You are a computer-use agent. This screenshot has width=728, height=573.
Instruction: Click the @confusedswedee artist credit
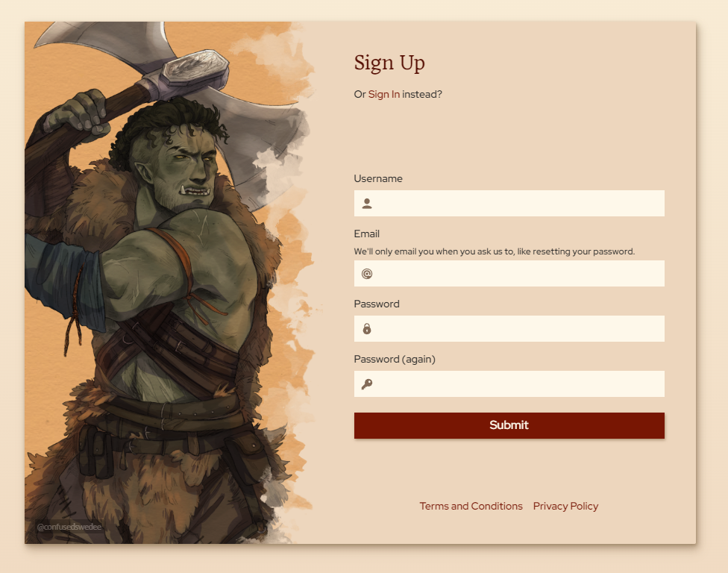tap(69, 527)
